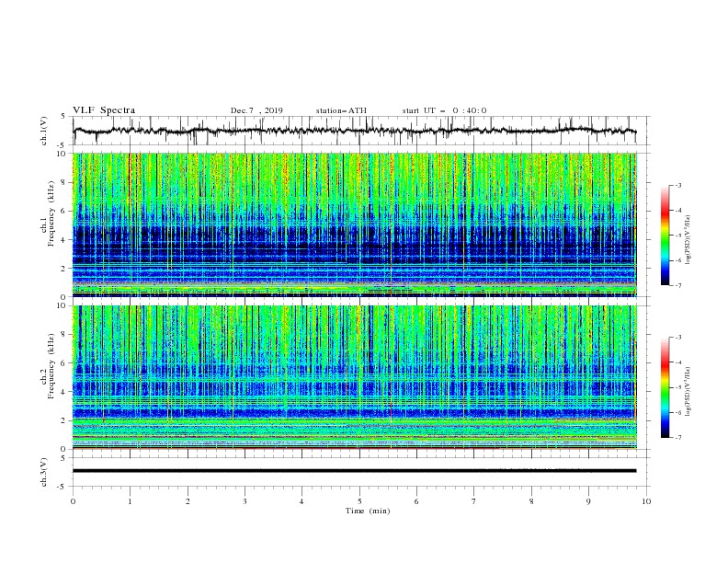Image resolution: width=728 pixels, height=563 pixels.
Task: Click time axis tick label 3
Action: click(x=245, y=501)
